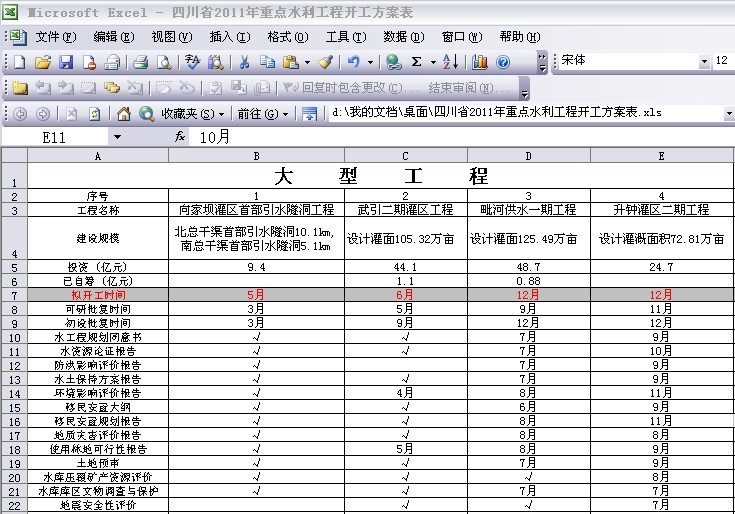This screenshot has width=735, height=514.
Task: Go to Home page on Web toolbar
Action: [124, 113]
